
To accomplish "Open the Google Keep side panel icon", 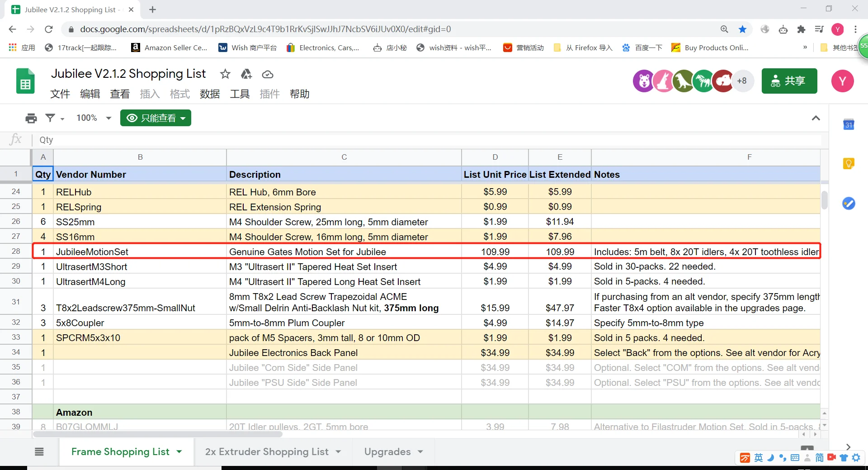I will coord(849,163).
